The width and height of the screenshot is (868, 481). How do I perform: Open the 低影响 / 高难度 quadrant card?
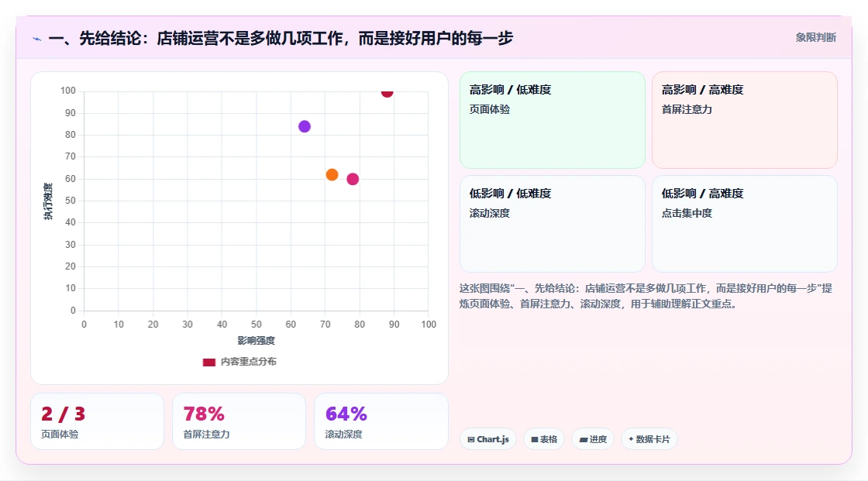point(745,224)
